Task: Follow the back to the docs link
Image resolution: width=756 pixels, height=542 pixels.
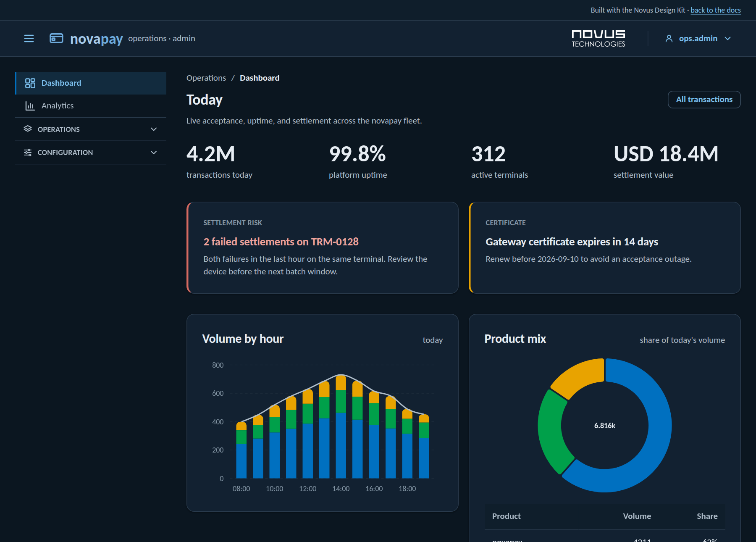Action: [716, 10]
